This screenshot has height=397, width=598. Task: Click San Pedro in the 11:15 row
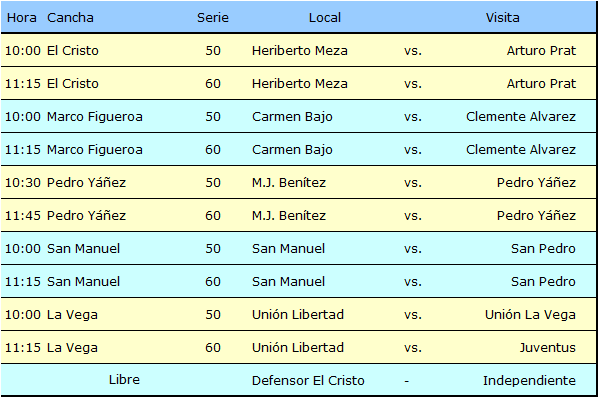pos(543,281)
